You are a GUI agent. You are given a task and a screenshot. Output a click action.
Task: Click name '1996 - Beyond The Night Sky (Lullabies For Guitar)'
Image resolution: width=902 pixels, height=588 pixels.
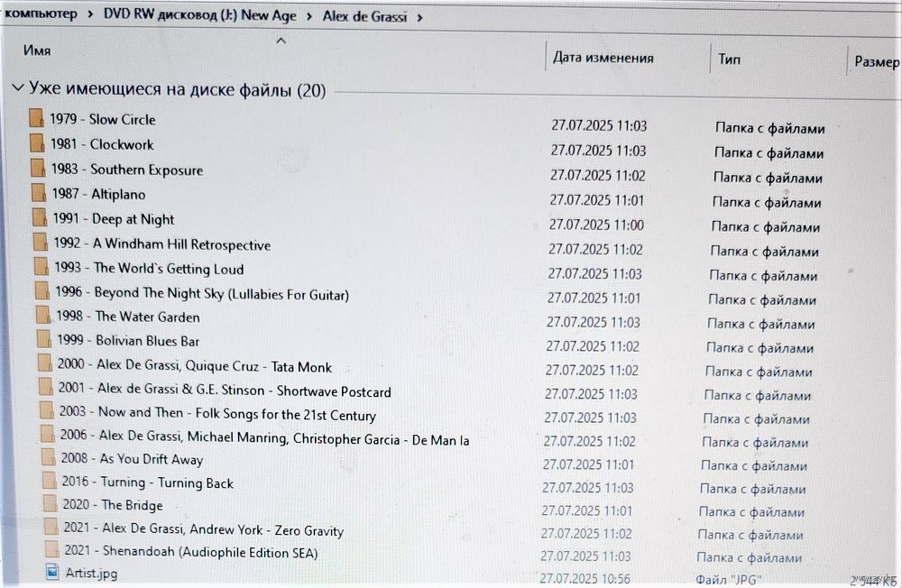pyautogui.click(x=202, y=293)
